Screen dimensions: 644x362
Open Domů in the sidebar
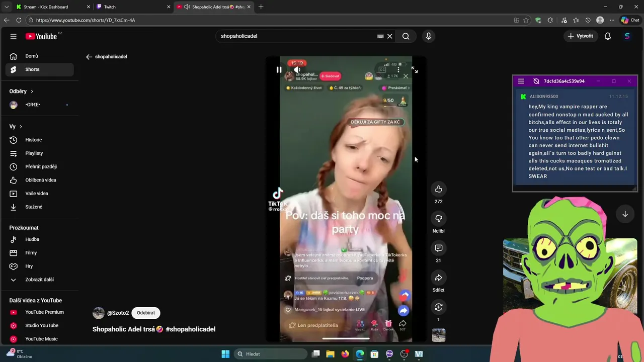[39, 56]
